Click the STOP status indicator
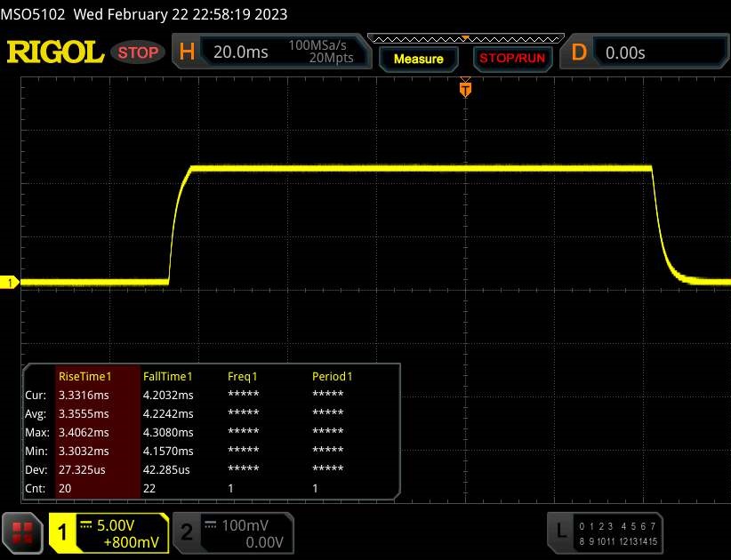Screen dimensions: 731x560 (138, 52)
